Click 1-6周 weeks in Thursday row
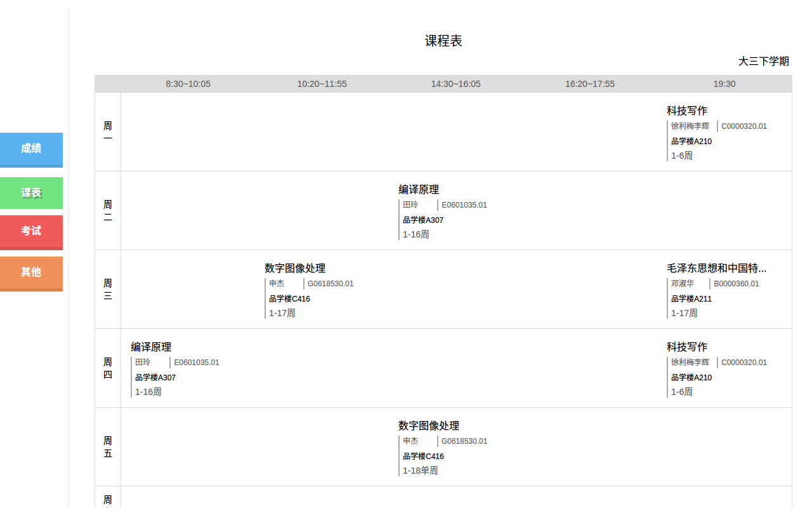The height and width of the screenshot is (508, 812). 682,392
